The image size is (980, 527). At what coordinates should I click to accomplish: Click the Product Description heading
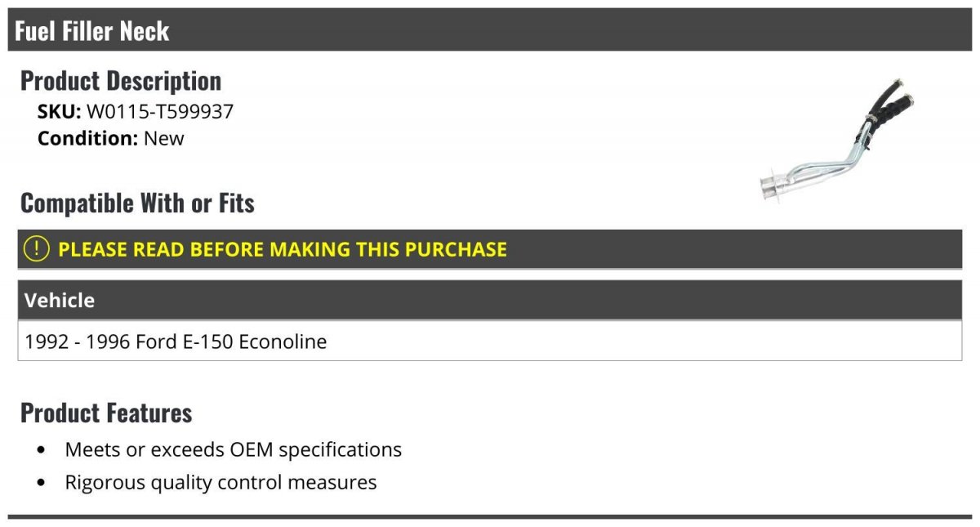[121, 80]
